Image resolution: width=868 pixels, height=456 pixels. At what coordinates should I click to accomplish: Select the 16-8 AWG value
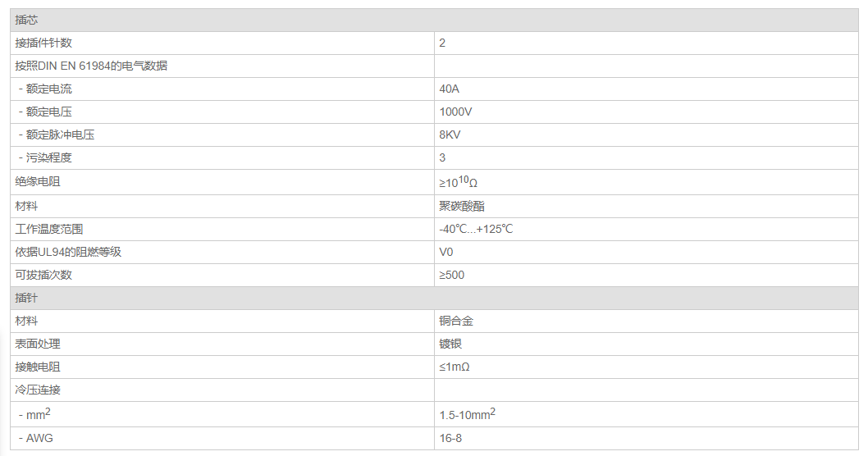point(450,438)
